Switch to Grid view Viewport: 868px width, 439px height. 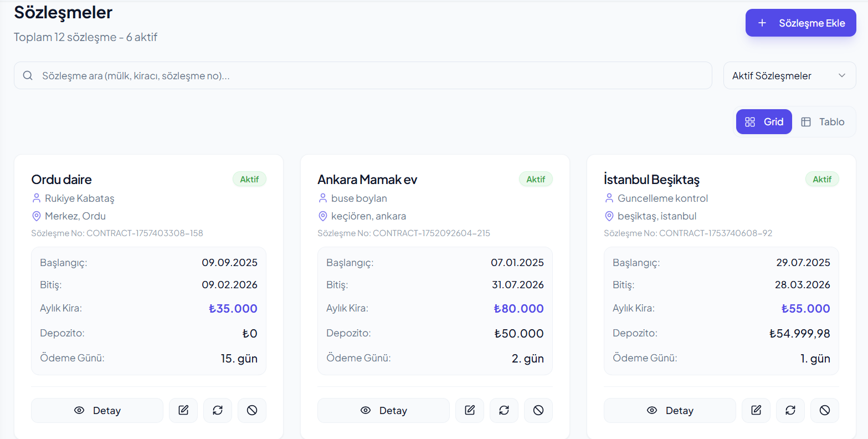[764, 122]
